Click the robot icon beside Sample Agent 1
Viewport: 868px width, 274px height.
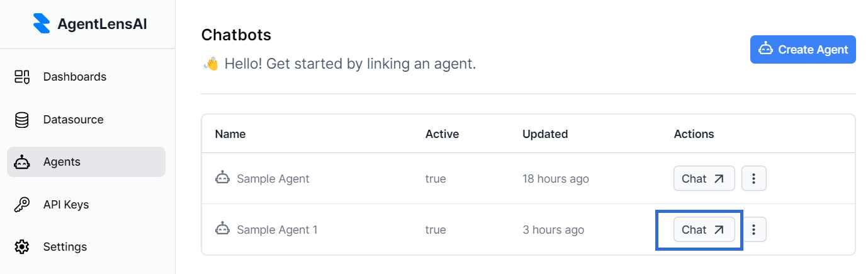click(x=222, y=229)
